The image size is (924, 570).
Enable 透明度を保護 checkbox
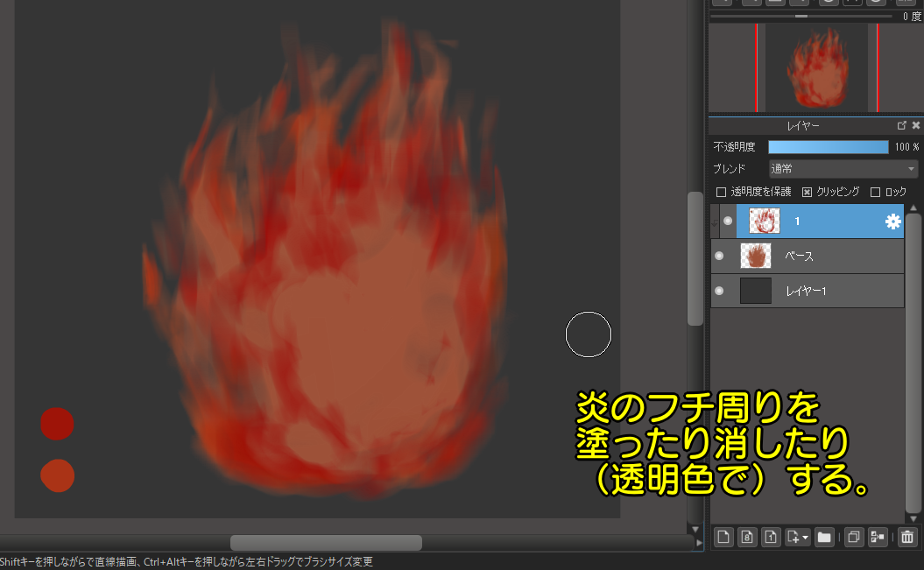pyautogui.click(x=722, y=192)
